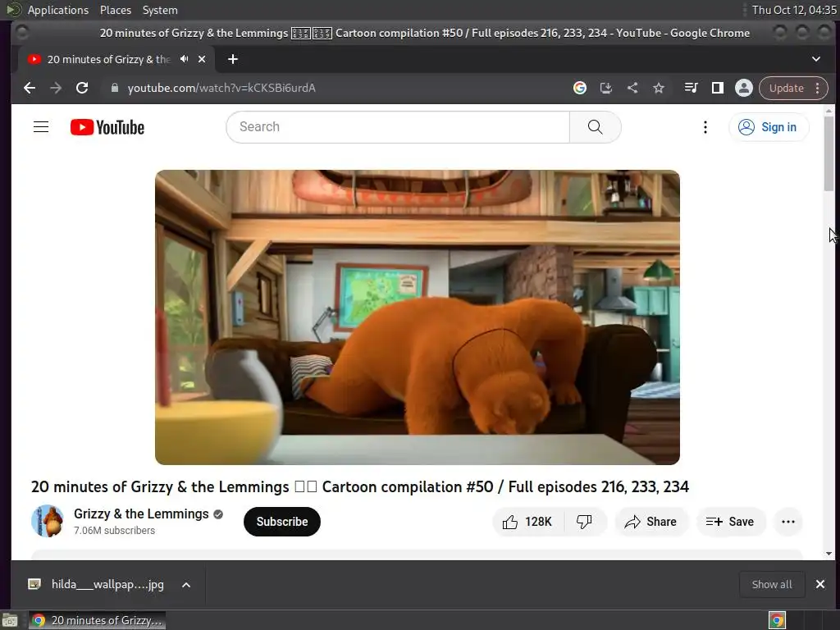
Task: Reload the YouTube page
Action: tap(82, 88)
